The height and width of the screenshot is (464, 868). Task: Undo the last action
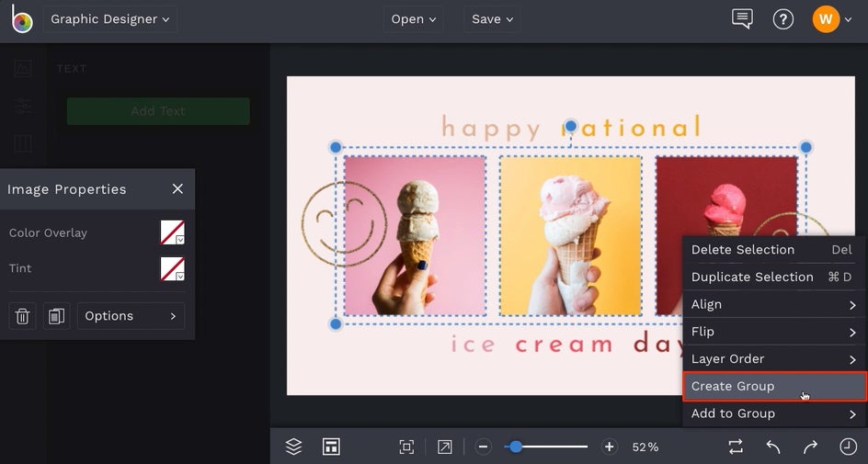[x=772, y=447]
